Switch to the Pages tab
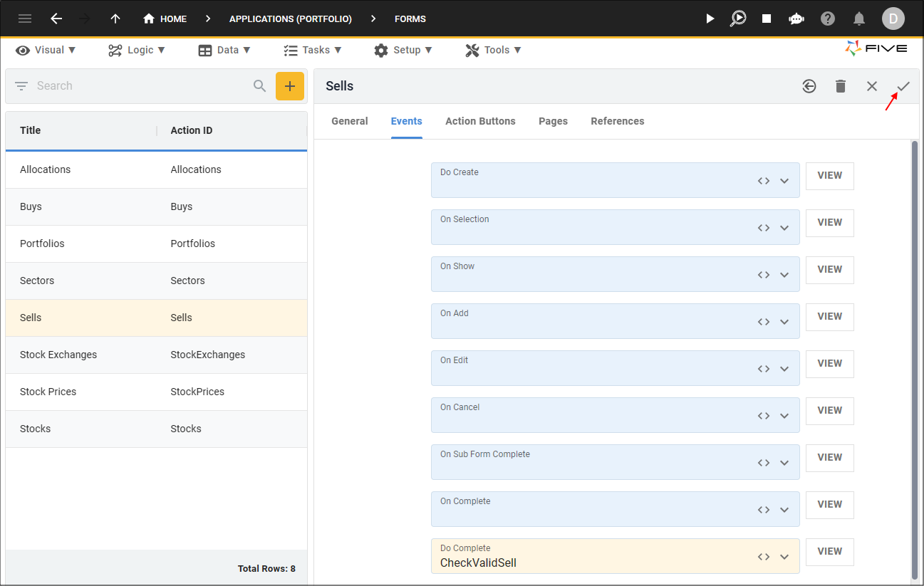 coord(553,121)
